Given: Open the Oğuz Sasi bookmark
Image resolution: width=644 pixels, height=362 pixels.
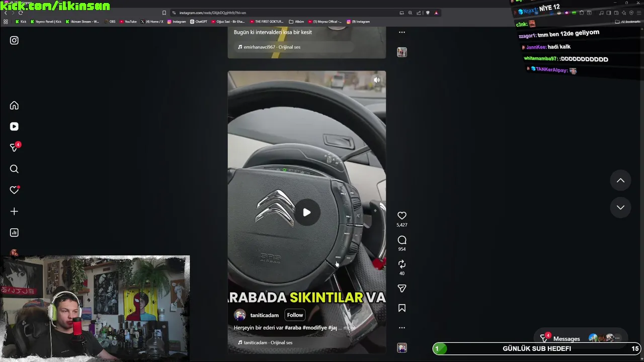Looking at the screenshot, I should [228, 22].
